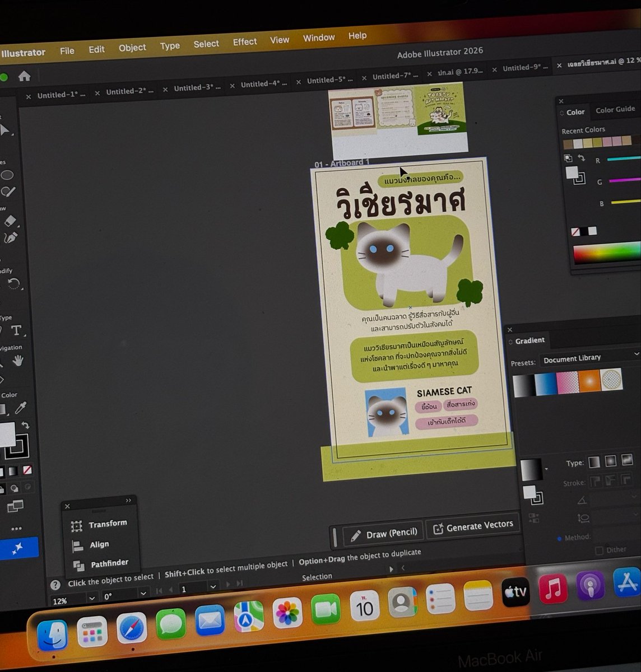The height and width of the screenshot is (672, 641).
Task: Pick the orange radial gradient preset
Action: [x=589, y=382]
